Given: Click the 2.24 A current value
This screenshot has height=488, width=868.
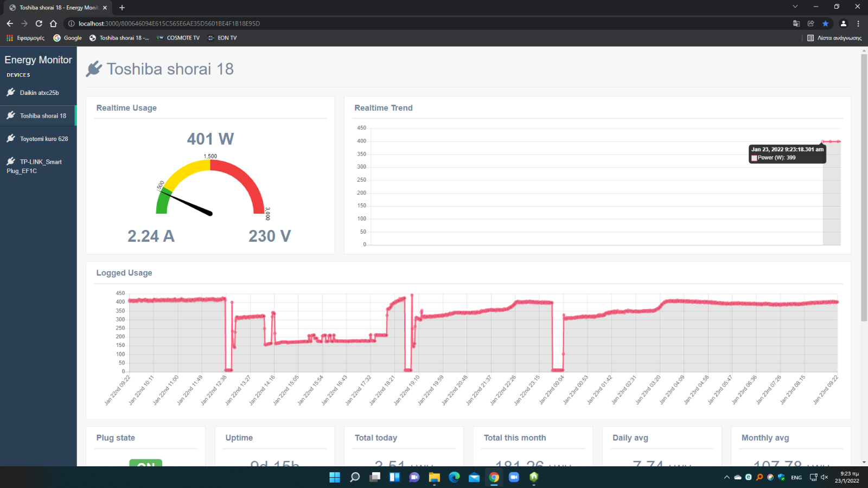Looking at the screenshot, I should coord(151,236).
